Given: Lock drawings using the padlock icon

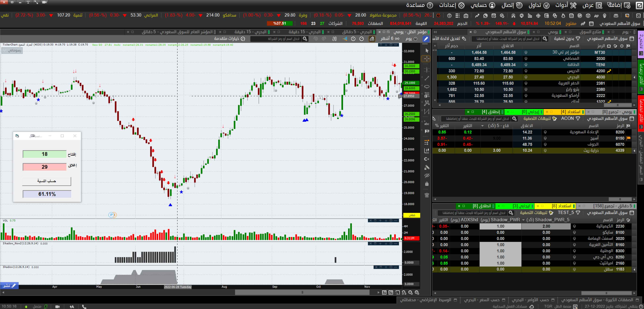Looking at the screenshot, I should coord(427,184).
